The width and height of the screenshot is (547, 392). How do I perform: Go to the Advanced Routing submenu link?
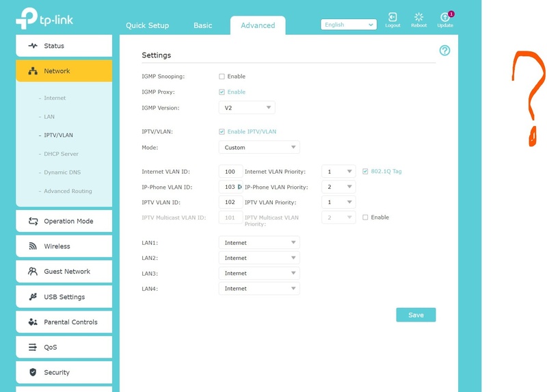68,191
